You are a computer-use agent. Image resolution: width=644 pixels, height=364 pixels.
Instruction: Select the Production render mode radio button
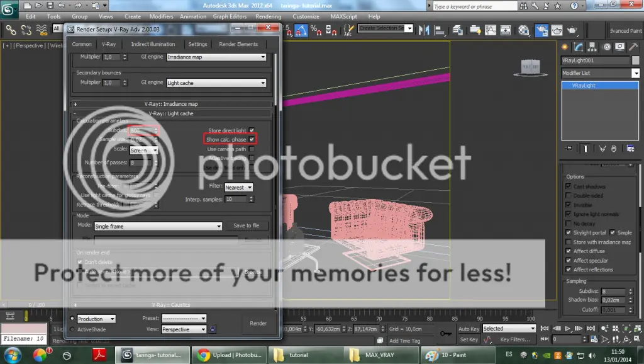pos(72,319)
